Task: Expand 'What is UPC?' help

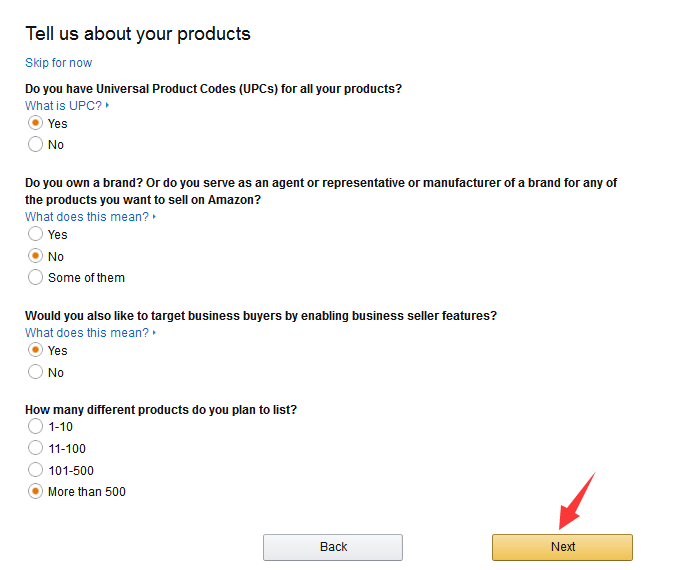Action: pos(63,105)
